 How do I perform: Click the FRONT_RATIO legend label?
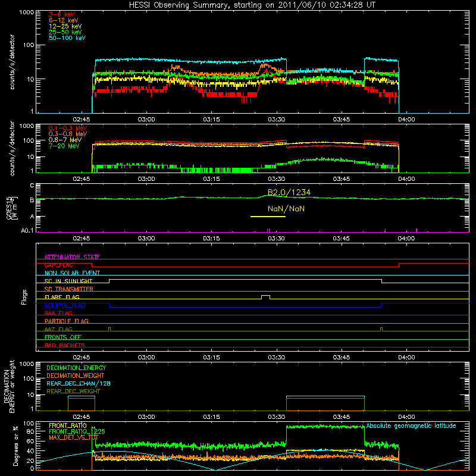click(68, 425)
